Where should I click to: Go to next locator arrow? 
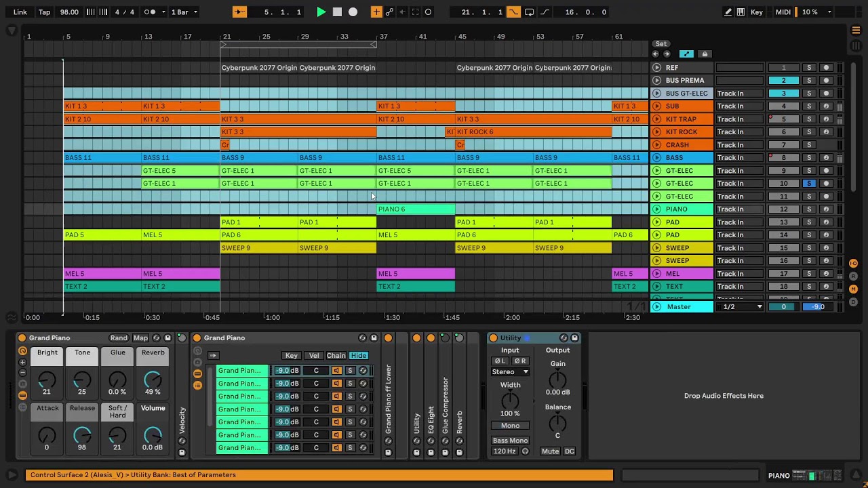[667, 54]
